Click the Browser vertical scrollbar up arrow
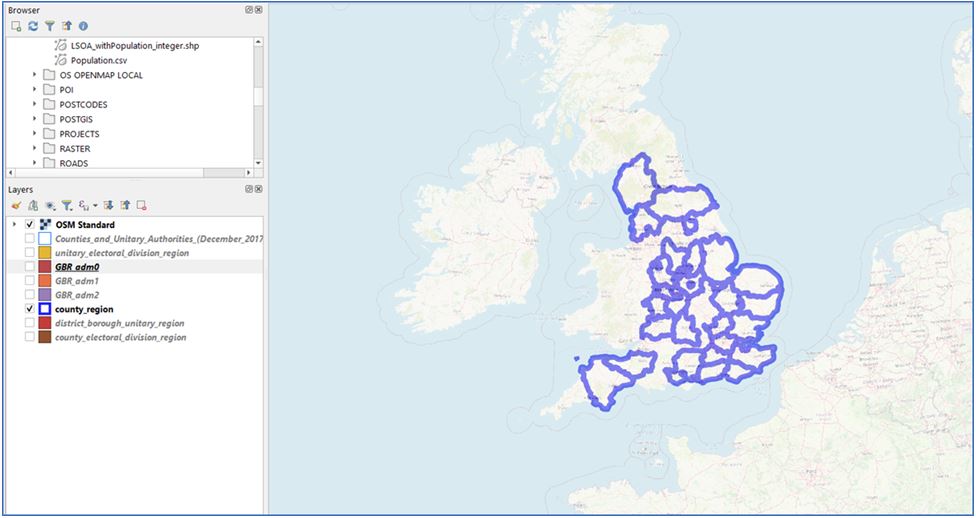 click(x=258, y=41)
